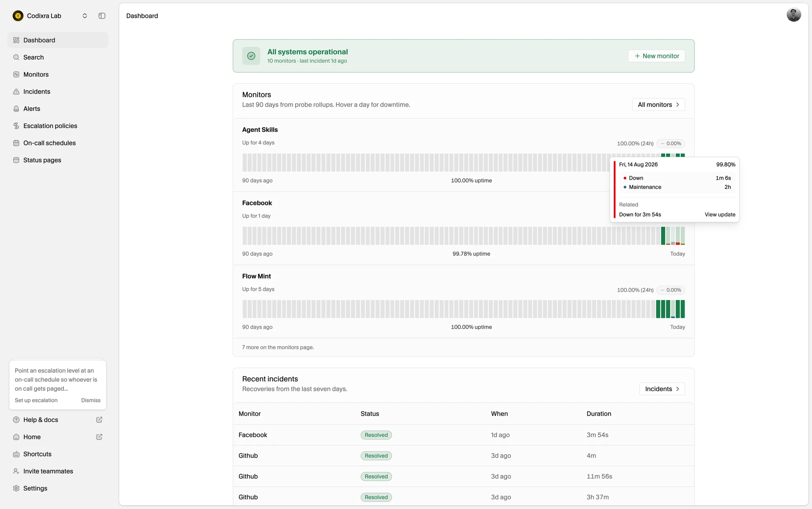The image size is (812, 509).
Task: Click the Flow Mint 0.00% change badge
Action: [x=671, y=290]
